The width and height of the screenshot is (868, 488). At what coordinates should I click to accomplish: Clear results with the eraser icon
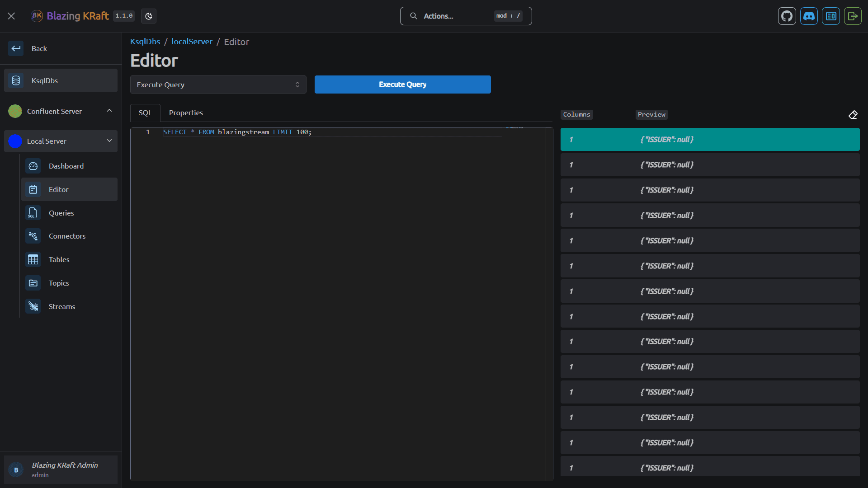point(853,115)
